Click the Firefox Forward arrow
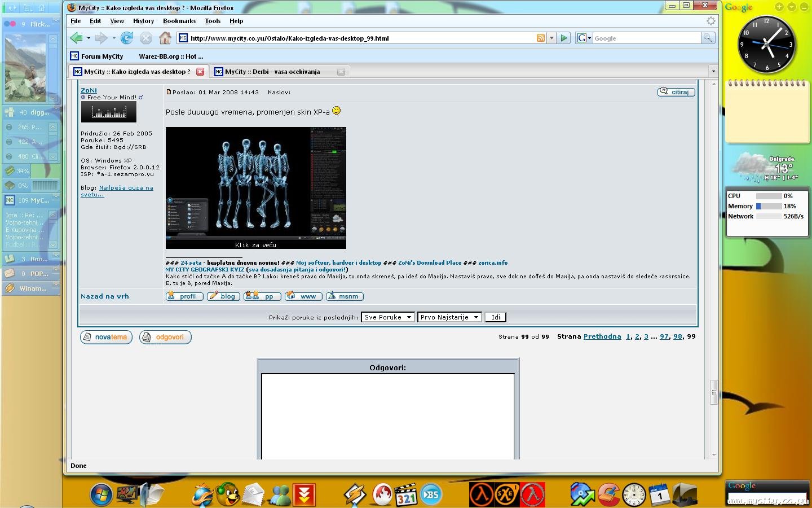The width and height of the screenshot is (812, 508). click(101, 38)
